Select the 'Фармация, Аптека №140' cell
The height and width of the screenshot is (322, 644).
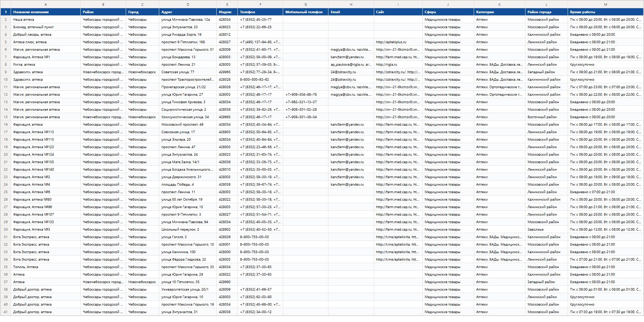[46, 169]
